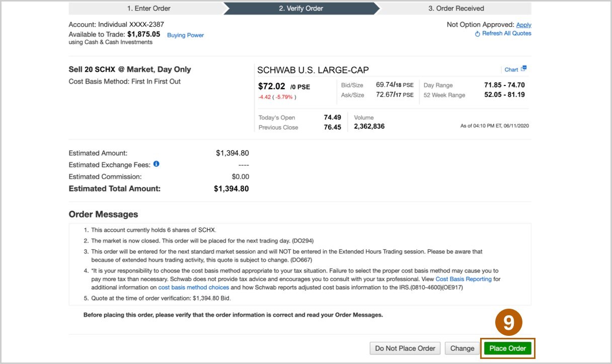Click the ask quote 72.67/17 PSE
Image resolution: width=612 pixels, height=364 pixels.
pos(395,95)
